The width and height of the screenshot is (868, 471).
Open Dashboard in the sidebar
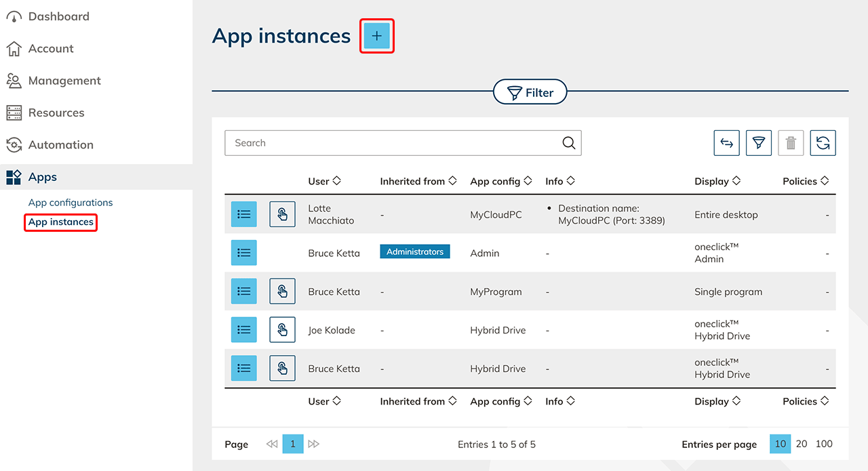(58, 16)
